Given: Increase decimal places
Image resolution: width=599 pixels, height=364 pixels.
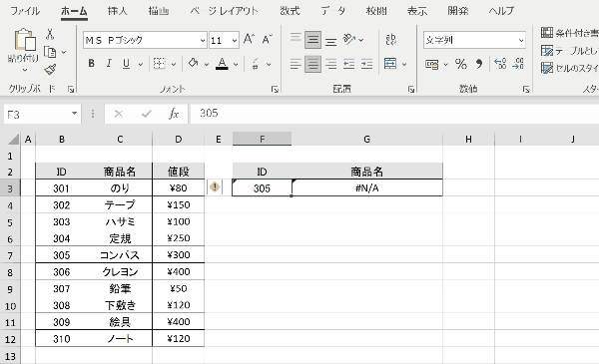Looking at the screenshot, I should (500, 64).
